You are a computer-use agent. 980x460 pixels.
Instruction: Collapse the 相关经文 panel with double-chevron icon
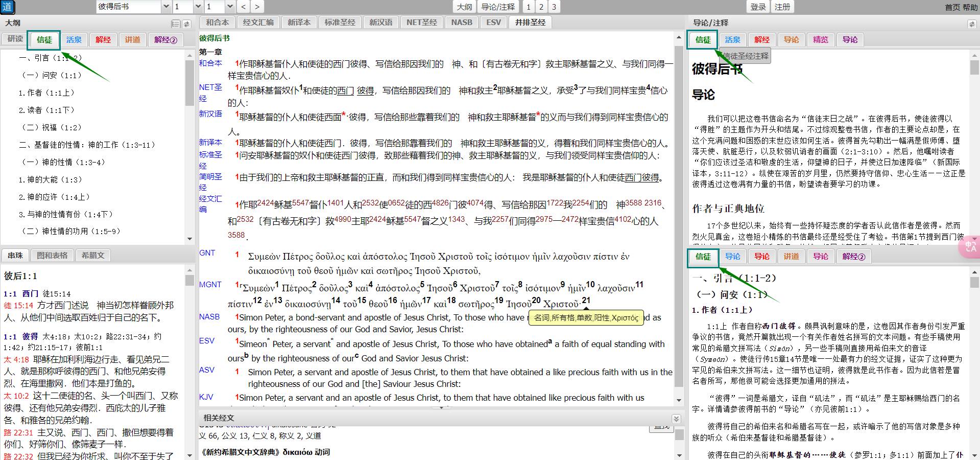click(676, 419)
